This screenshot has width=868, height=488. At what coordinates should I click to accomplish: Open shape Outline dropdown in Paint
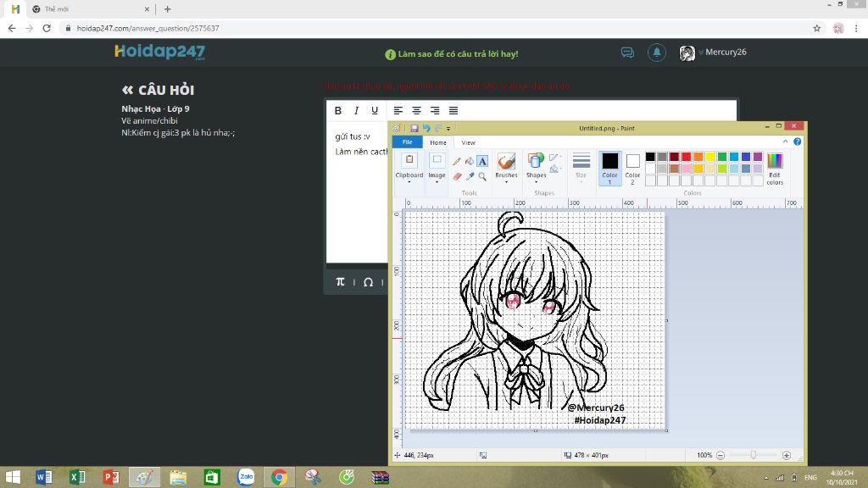[x=554, y=158]
